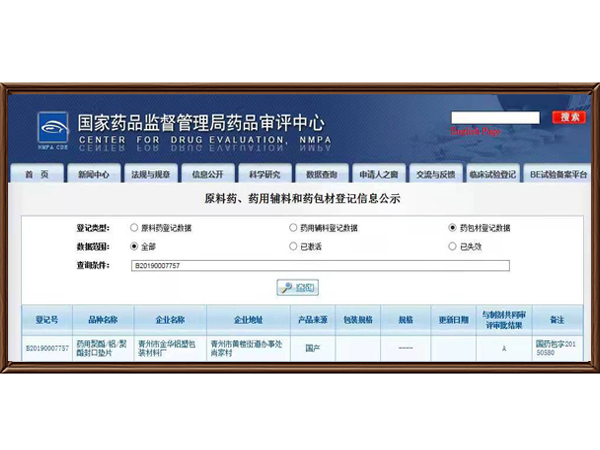
Task: Click the 企业名称 column header
Action: [170, 320]
